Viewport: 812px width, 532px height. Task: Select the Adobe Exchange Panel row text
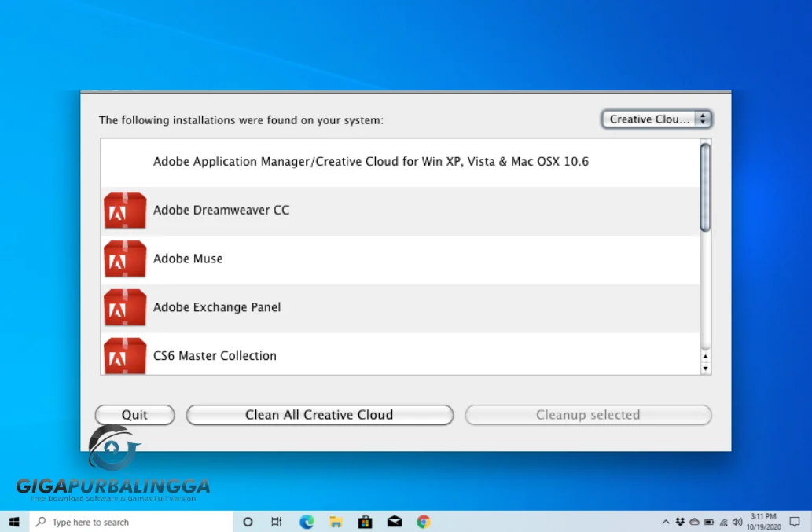217,307
